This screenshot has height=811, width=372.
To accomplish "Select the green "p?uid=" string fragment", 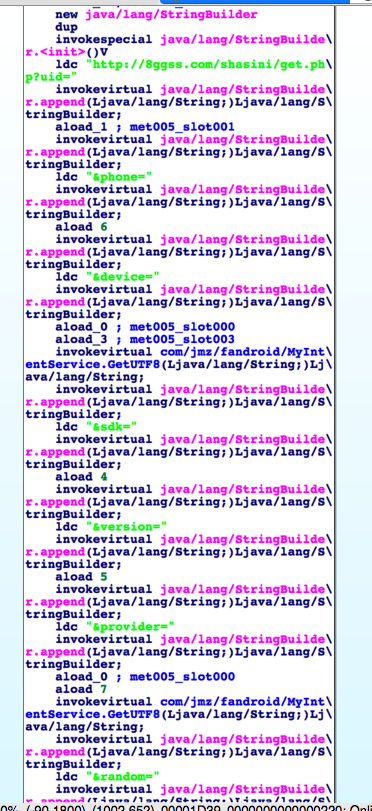I will [x=52, y=77].
